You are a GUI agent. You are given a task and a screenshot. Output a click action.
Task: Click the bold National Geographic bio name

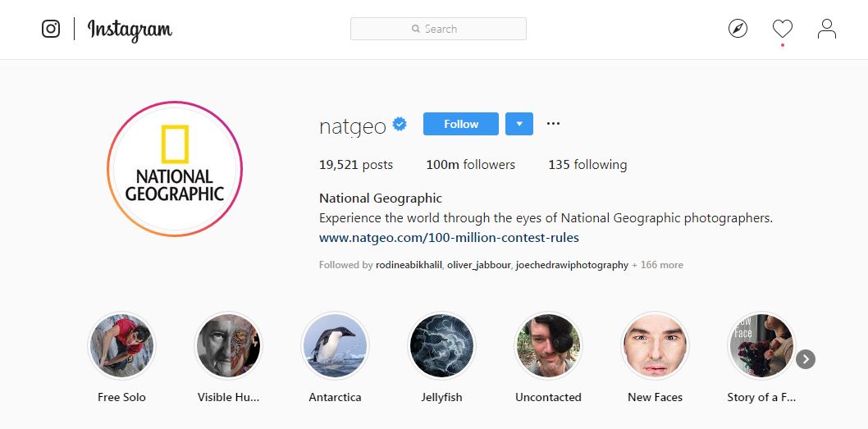point(381,199)
